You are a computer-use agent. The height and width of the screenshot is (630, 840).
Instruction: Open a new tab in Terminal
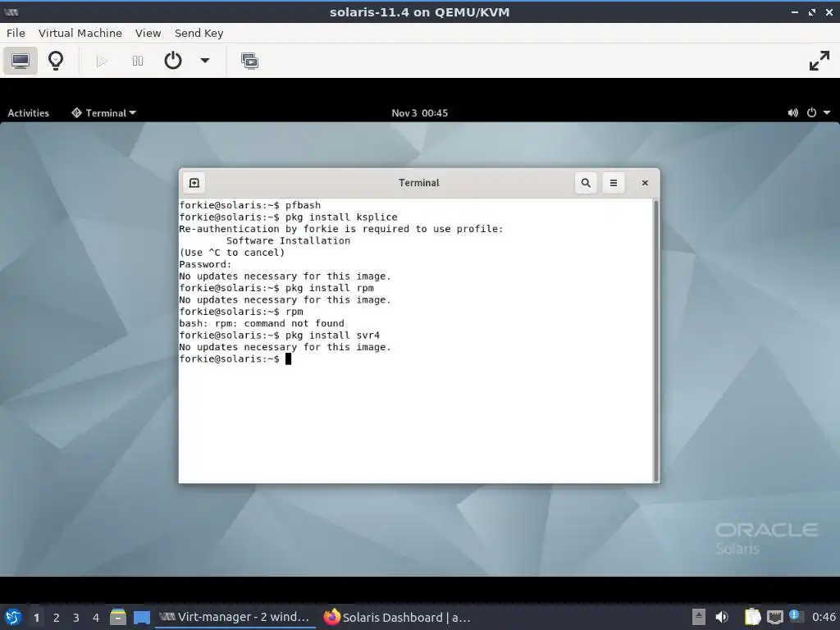[x=194, y=183]
